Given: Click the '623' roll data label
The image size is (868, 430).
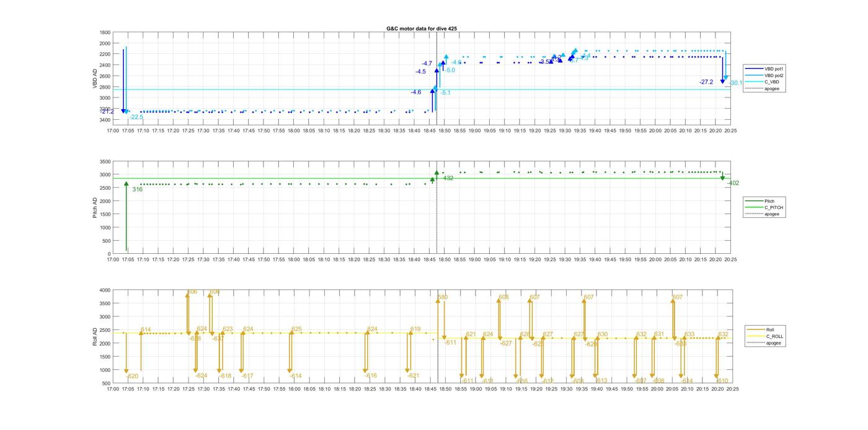Looking at the screenshot, I should [228, 329].
